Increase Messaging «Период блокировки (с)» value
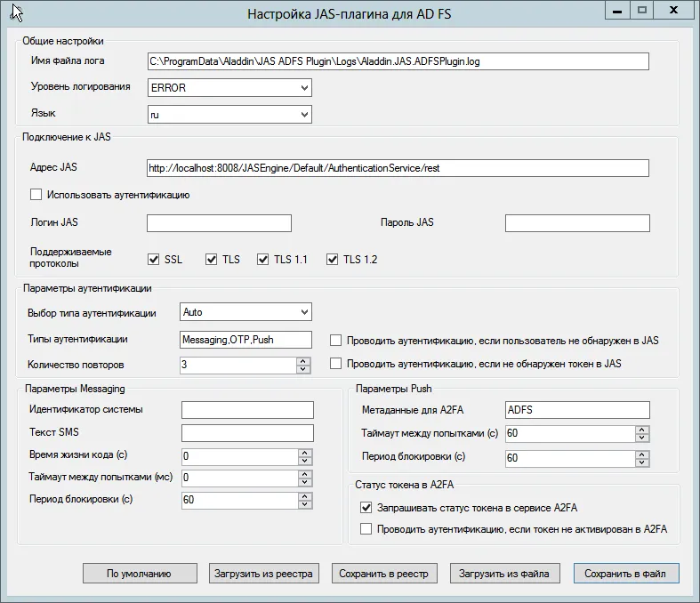 coord(305,496)
